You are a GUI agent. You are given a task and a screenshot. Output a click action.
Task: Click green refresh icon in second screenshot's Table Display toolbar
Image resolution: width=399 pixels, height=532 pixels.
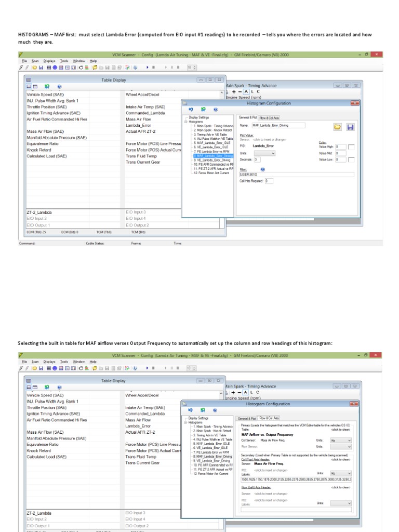47,387
